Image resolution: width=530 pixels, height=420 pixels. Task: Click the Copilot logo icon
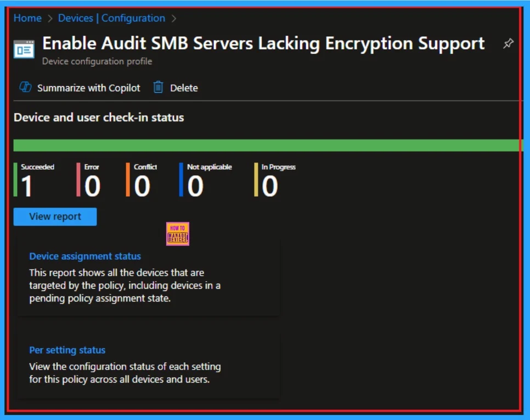tap(25, 88)
